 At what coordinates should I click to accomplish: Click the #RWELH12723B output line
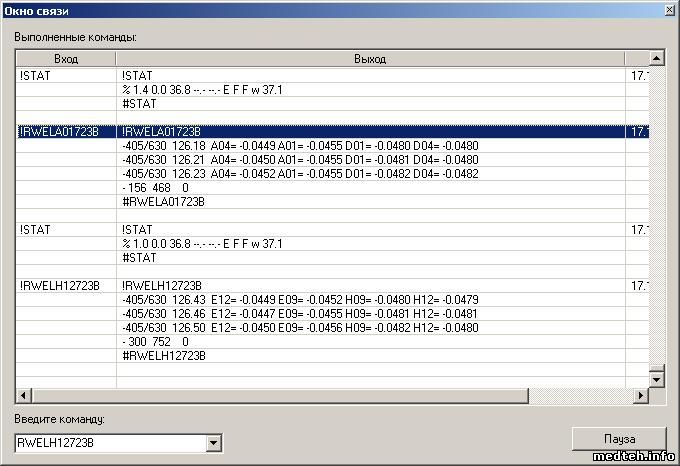click(x=163, y=355)
